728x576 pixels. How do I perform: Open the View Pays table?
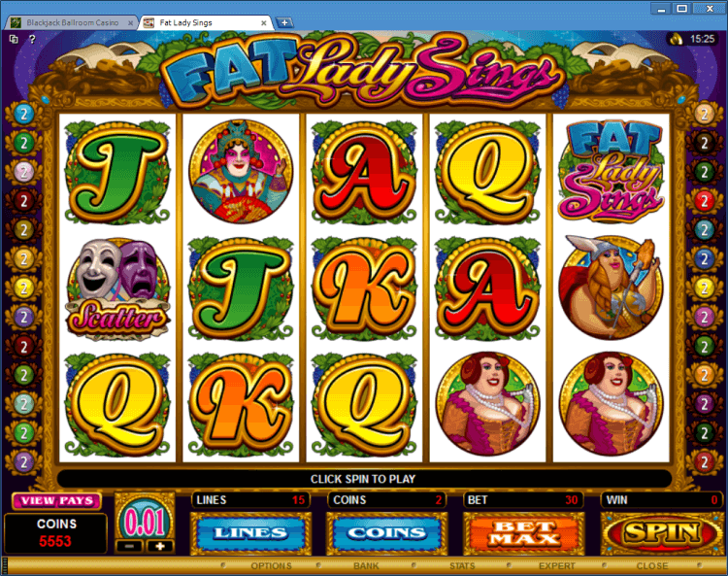56,501
